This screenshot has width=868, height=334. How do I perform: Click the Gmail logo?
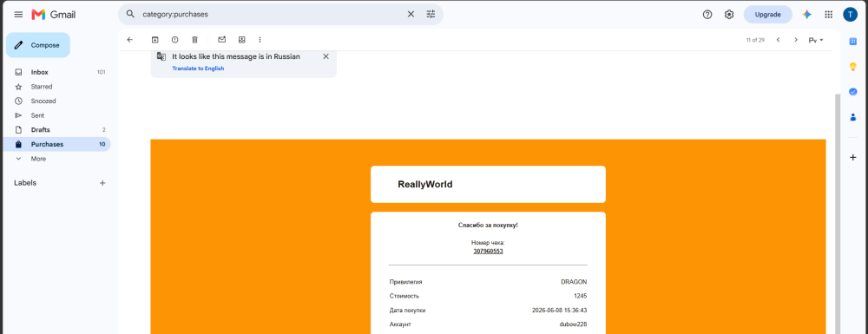[54, 15]
